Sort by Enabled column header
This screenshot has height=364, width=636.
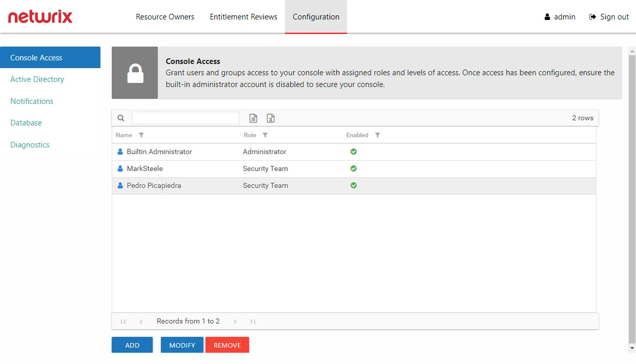point(357,135)
